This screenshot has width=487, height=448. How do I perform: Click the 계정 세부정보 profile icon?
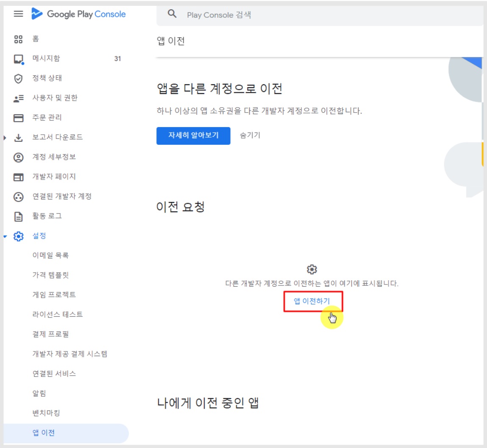18,157
